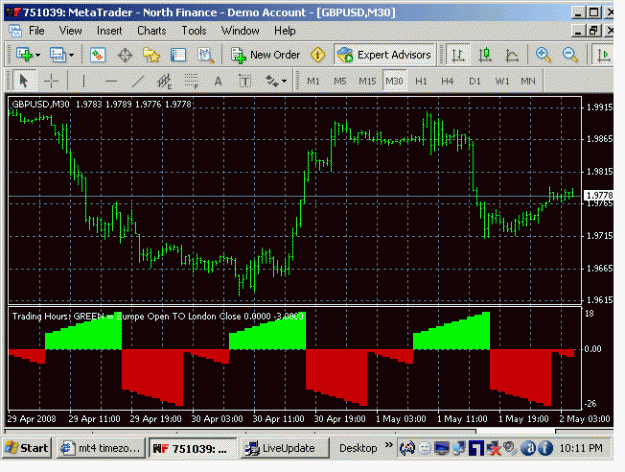Viewport: 625px width, 472px height.
Task: Click the New Order button
Action: [265, 55]
